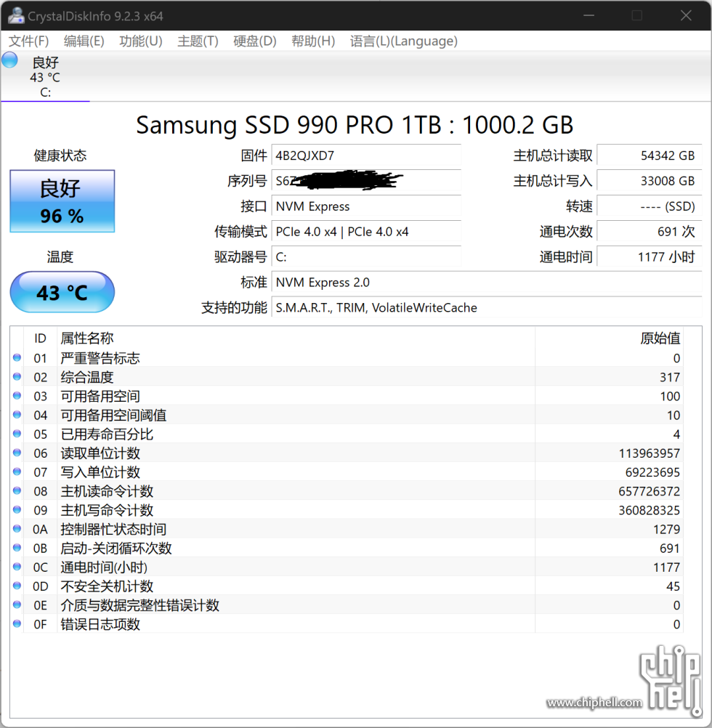
Task: Click status dot for 02 综合温度
Action: coord(17,376)
